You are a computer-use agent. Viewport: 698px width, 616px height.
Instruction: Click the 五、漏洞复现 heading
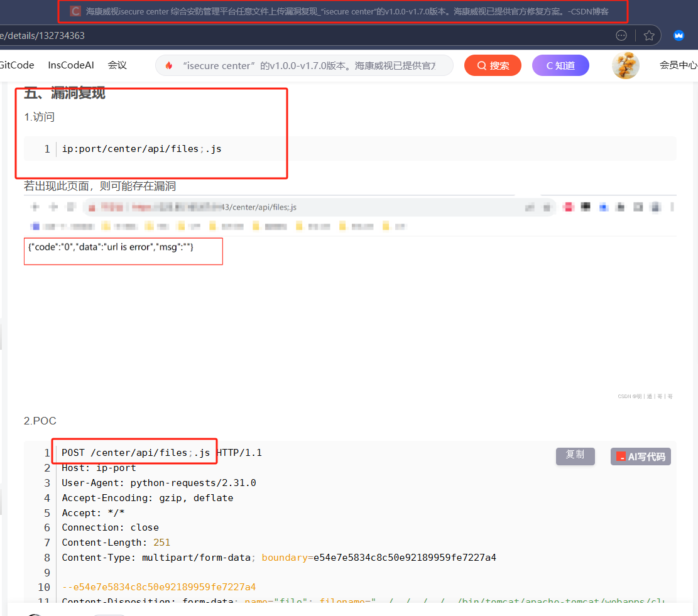click(x=65, y=93)
